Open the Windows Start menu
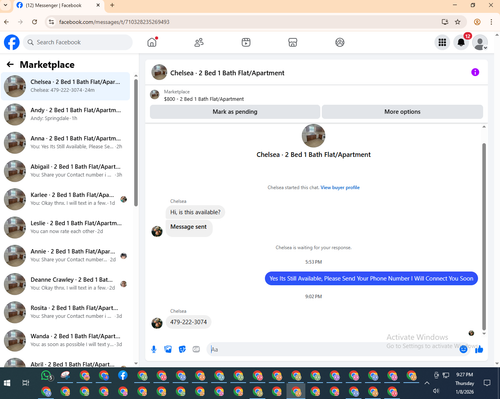 click(x=7, y=383)
